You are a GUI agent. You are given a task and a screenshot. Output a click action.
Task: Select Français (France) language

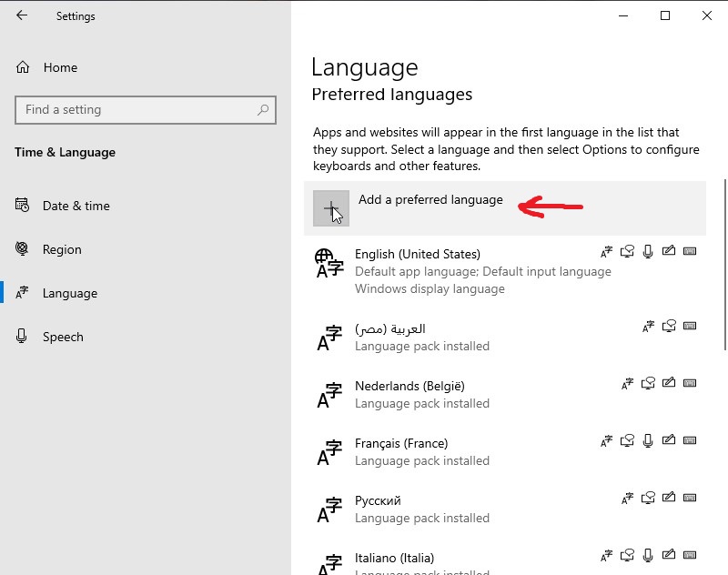tap(505, 451)
